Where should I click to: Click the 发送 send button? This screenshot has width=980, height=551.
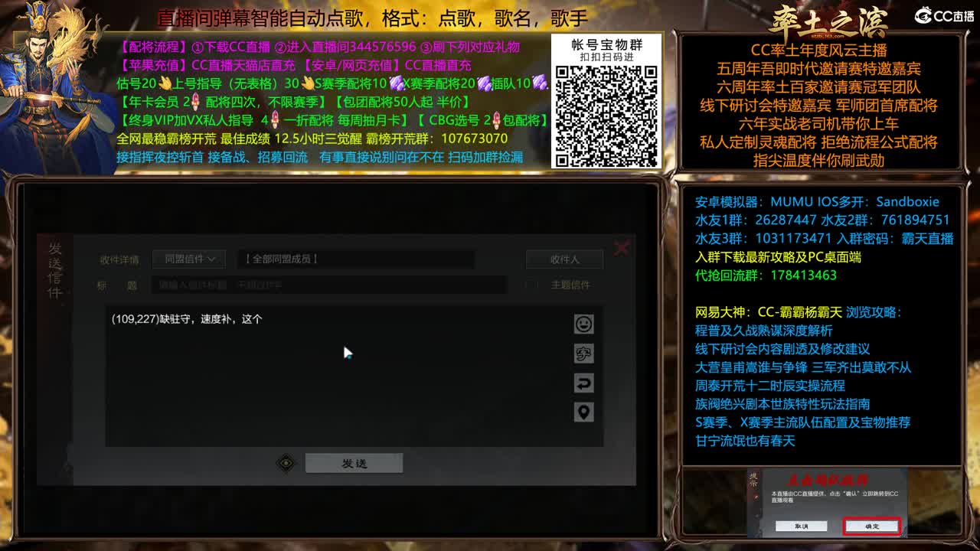pyautogui.click(x=354, y=463)
